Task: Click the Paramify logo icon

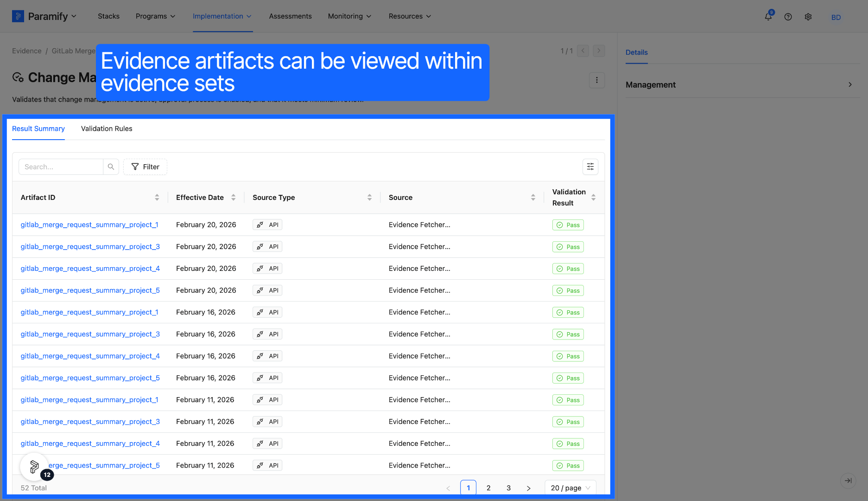Action: click(x=18, y=16)
